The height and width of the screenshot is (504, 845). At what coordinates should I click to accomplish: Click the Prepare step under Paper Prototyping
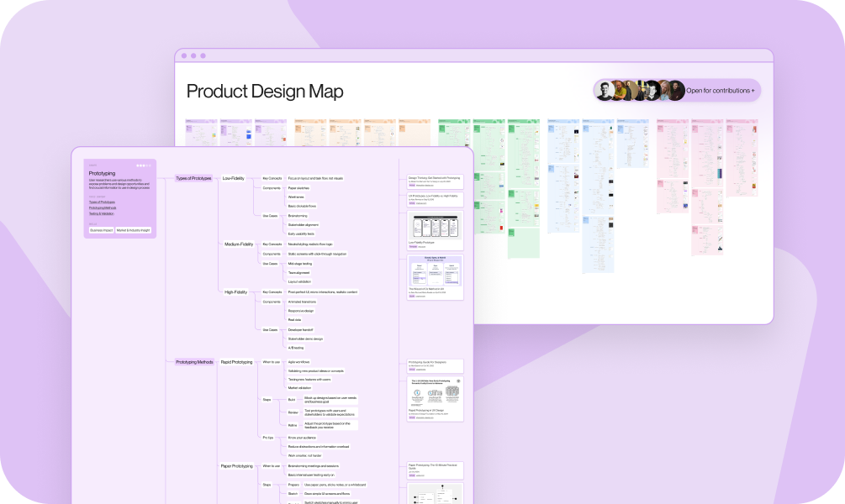293,485
